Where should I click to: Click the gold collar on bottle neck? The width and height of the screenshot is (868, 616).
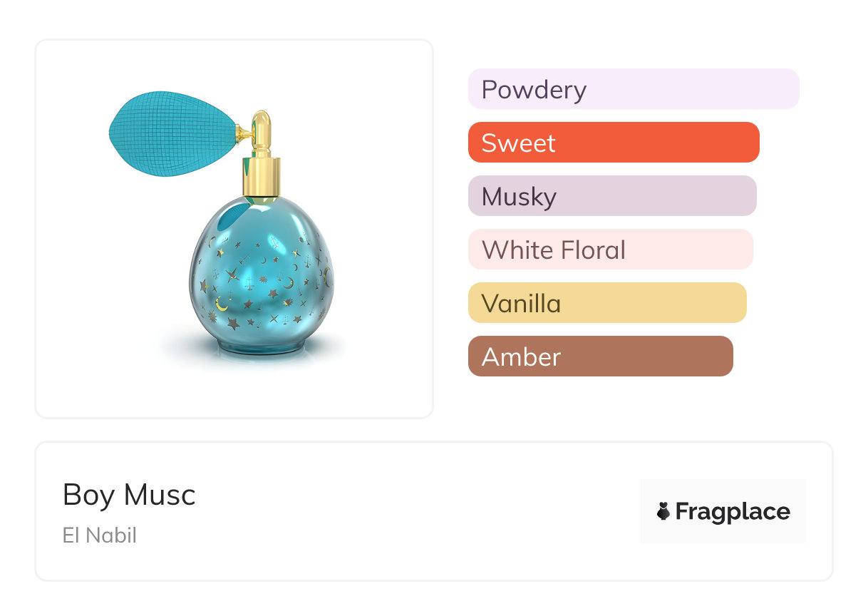(262, 177)
